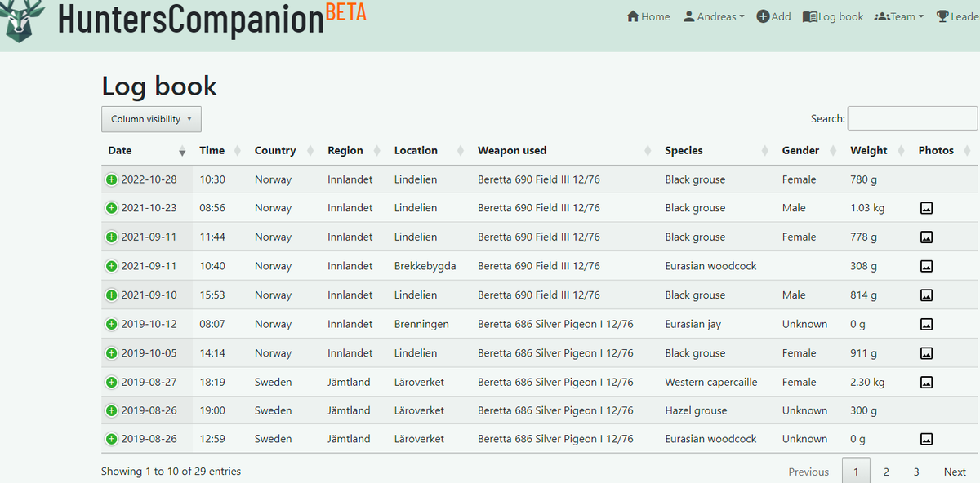This screenshot has height=483, width=980.
Task: Open photo for the 1.03 kg Black grouse
Action: [926, 208]
